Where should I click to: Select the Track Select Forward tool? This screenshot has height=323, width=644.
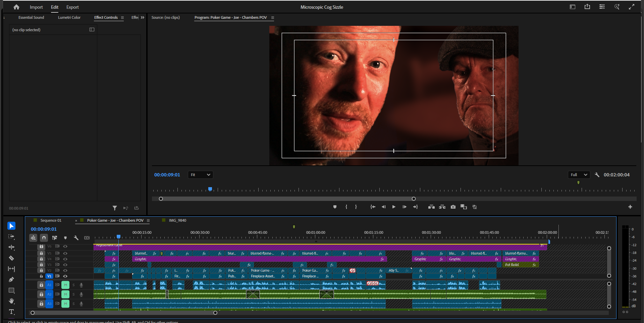click(11, 236)
